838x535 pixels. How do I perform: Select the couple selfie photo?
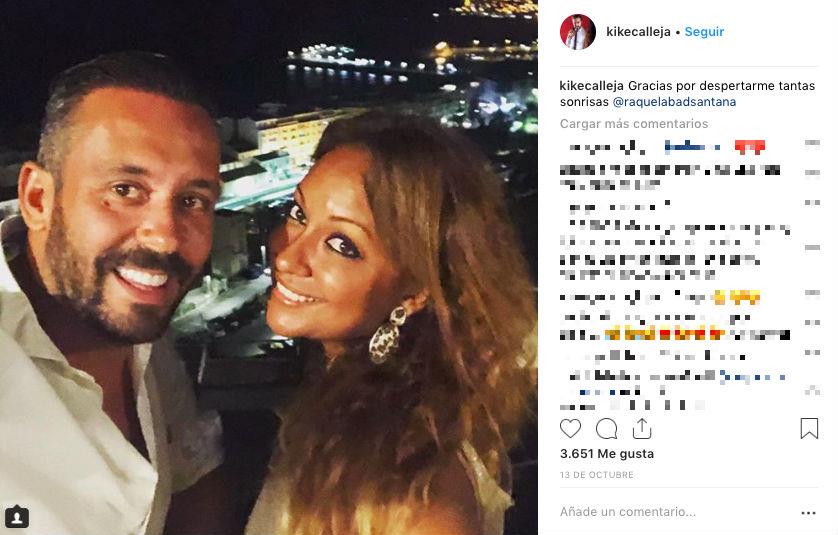point(269,267)
